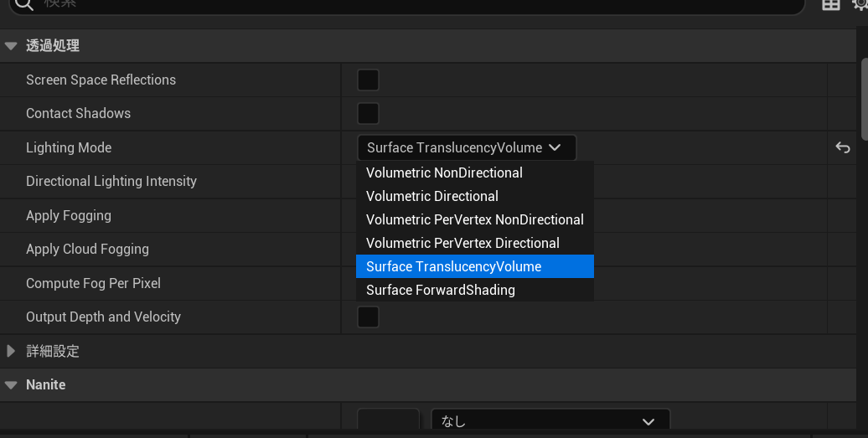Choose Surface TranslucencyVolume from the list
Screen dimensions: 868x438
click(453, 267)
